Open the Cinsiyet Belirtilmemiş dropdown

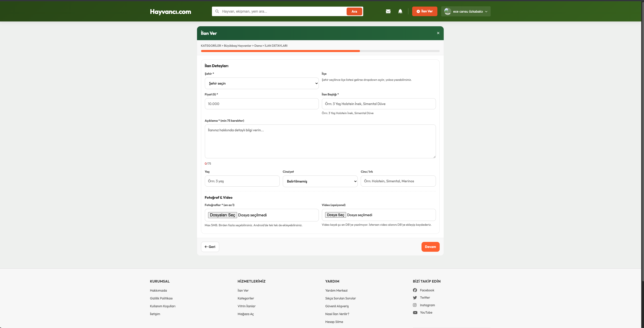coord(320,181)
